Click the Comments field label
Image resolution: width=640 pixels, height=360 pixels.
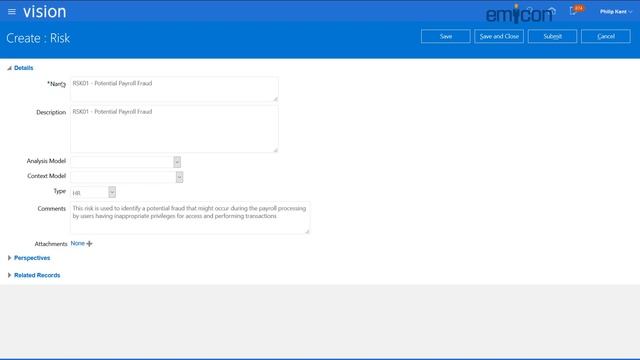coord(51,209)
